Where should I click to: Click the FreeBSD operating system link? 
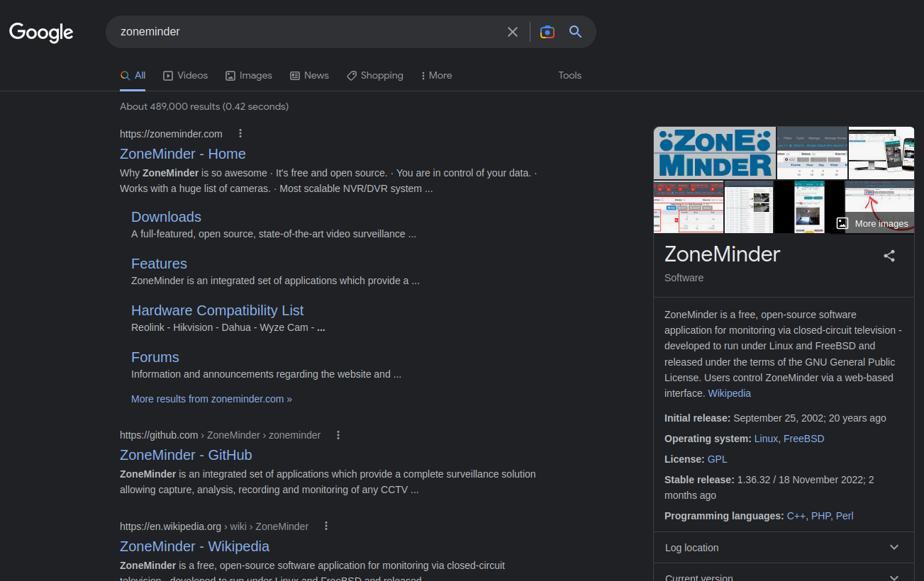pos(804,439)
